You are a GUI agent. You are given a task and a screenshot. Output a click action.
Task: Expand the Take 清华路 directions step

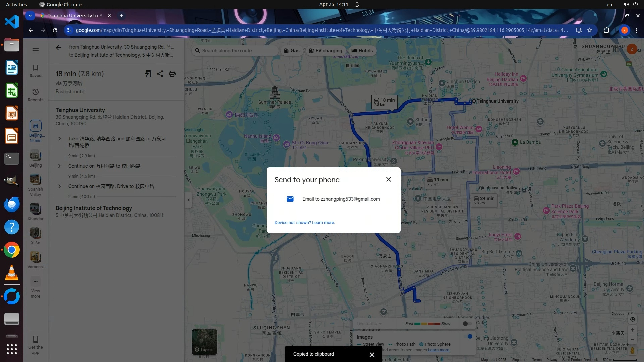[60, 139]
